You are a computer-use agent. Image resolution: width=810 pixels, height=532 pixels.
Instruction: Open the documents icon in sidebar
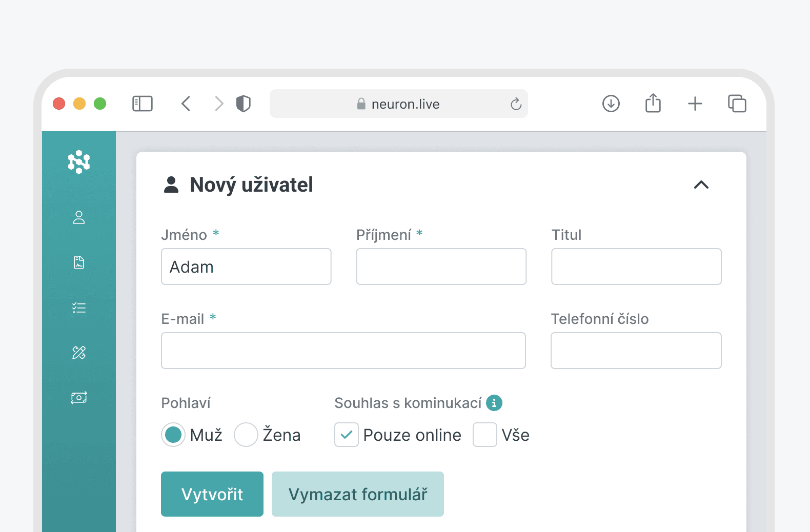(79, 262)
